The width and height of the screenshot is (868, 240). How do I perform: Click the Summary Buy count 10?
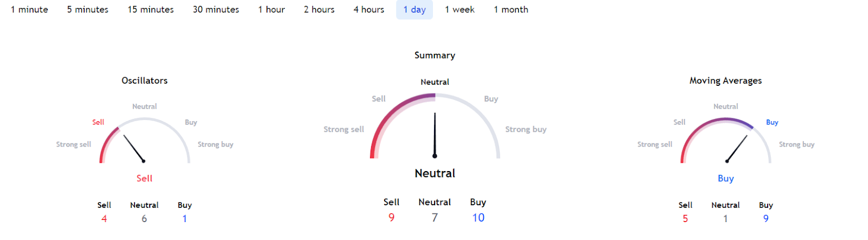[478, 218]
